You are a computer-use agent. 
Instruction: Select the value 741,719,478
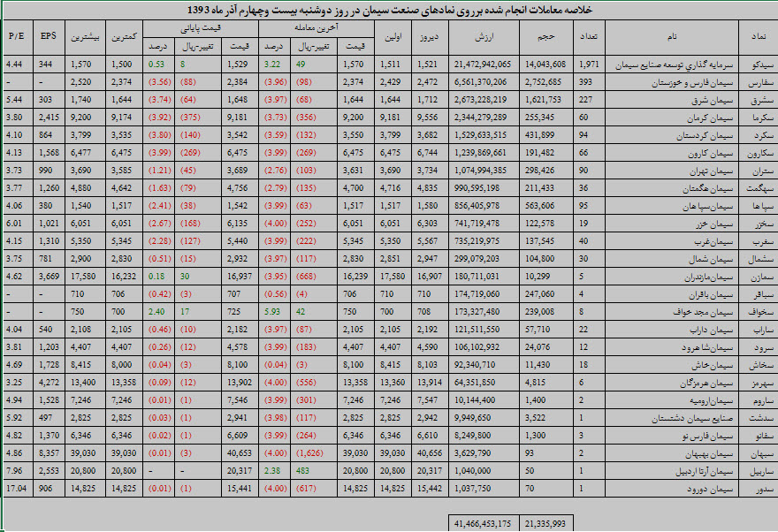tap(477, 224)
